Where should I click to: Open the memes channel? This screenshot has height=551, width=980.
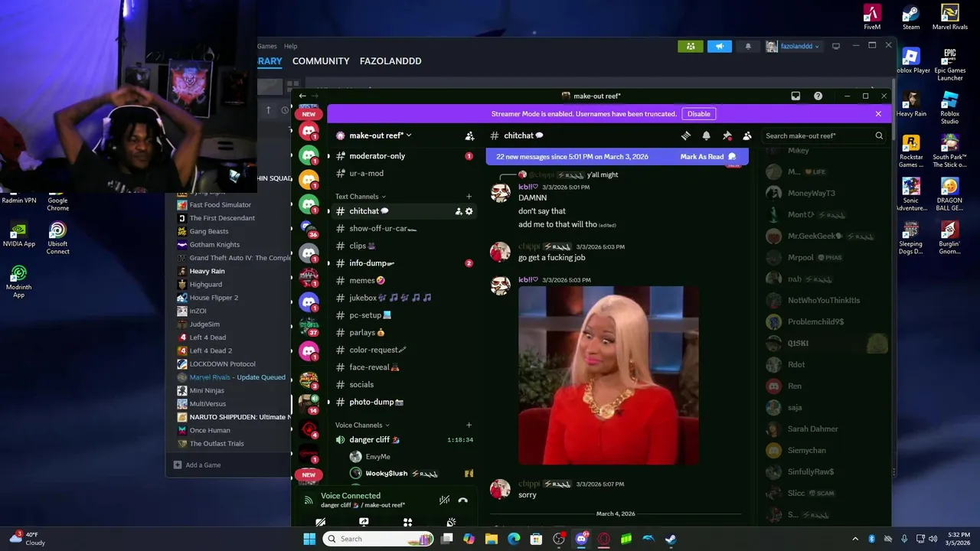402,281
